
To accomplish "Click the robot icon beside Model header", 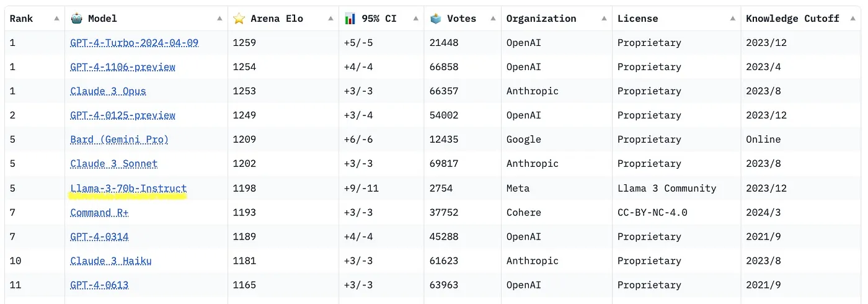I will pos(76,19).
